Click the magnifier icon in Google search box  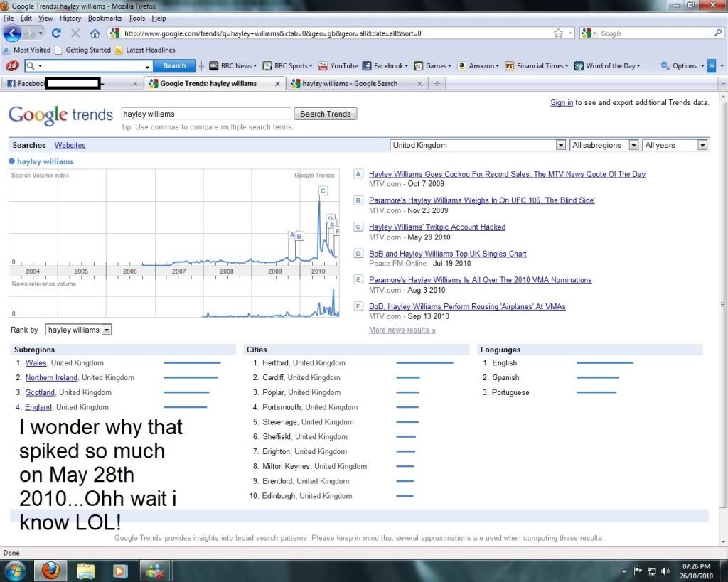[718, 33]
